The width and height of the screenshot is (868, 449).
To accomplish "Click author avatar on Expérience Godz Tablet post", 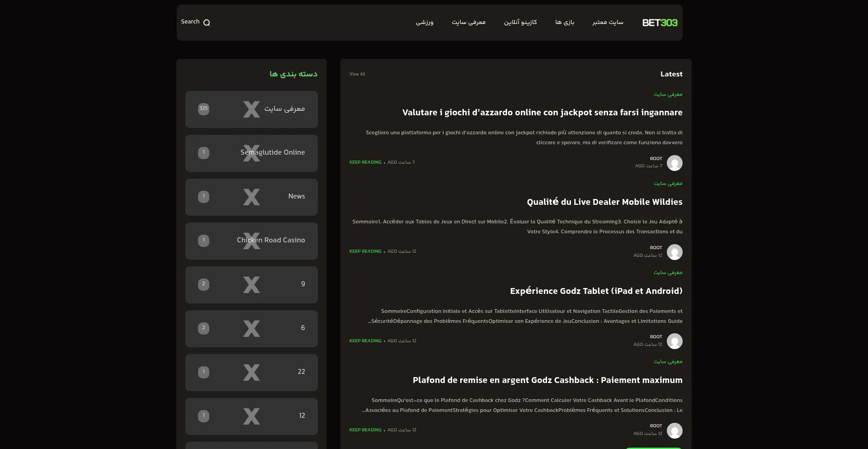I will [x=675, y=341].
